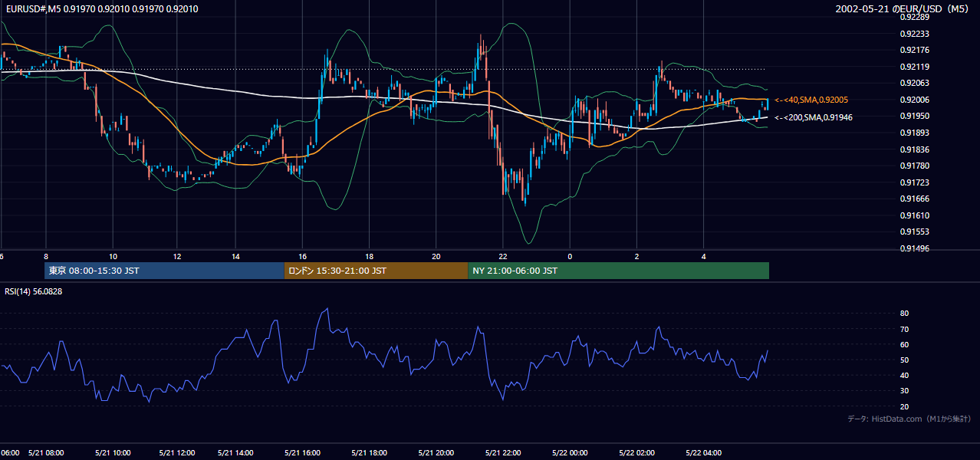The height and width of the screenshot is (460, 980).
Task: Click the 0.92233 price axis label
Action: click(914, 34)
